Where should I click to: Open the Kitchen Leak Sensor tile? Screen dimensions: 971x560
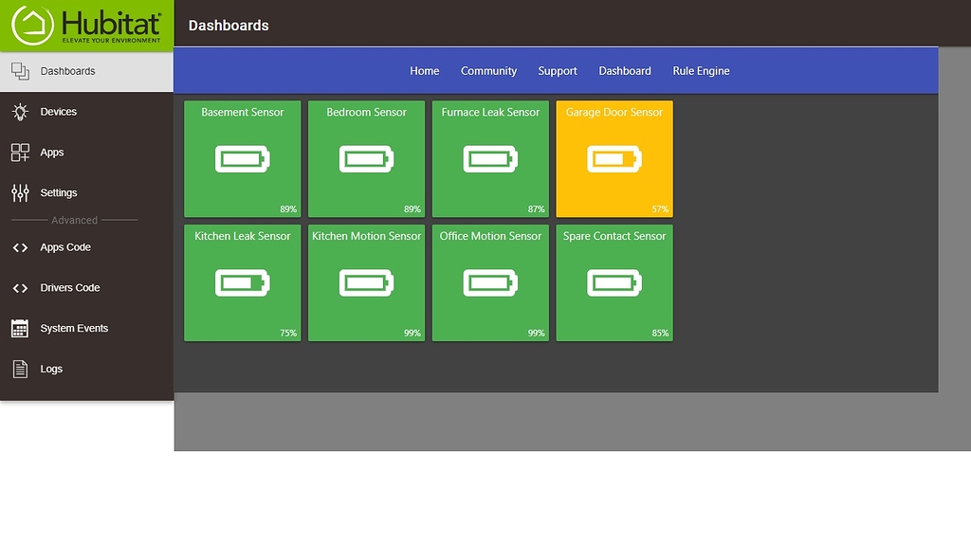point(242,281)
